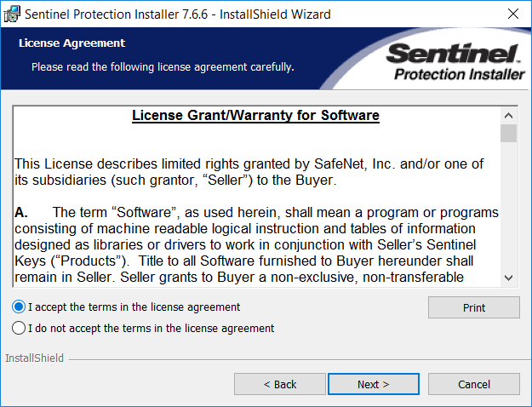Select the do-not-accept-terms radio button

click(x=19, y=328)
